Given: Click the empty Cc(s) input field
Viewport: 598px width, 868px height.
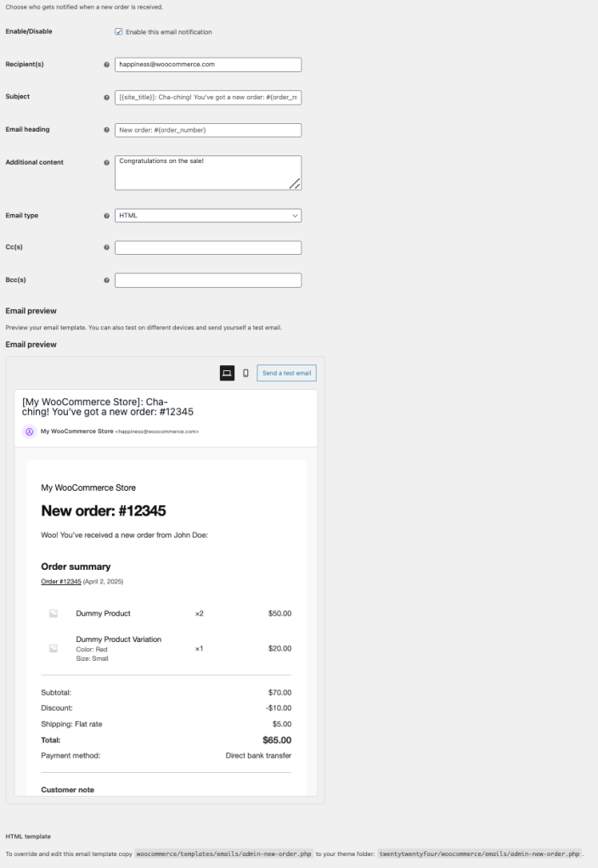Looking at the screenshot, I should click(208, 248).
